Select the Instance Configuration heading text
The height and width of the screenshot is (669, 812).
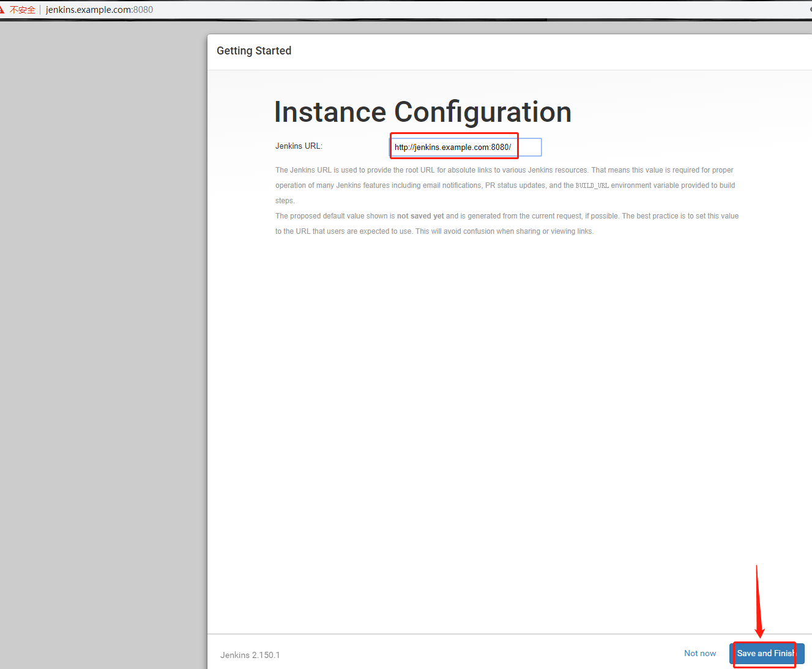[x=423, y=112]
